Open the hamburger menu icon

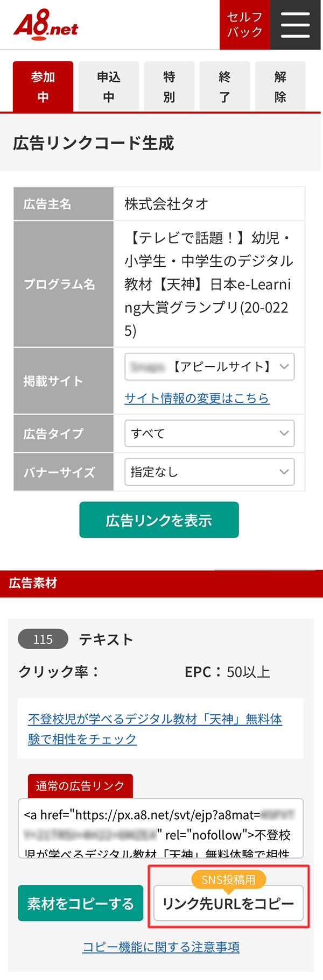(x=295, y=25)
